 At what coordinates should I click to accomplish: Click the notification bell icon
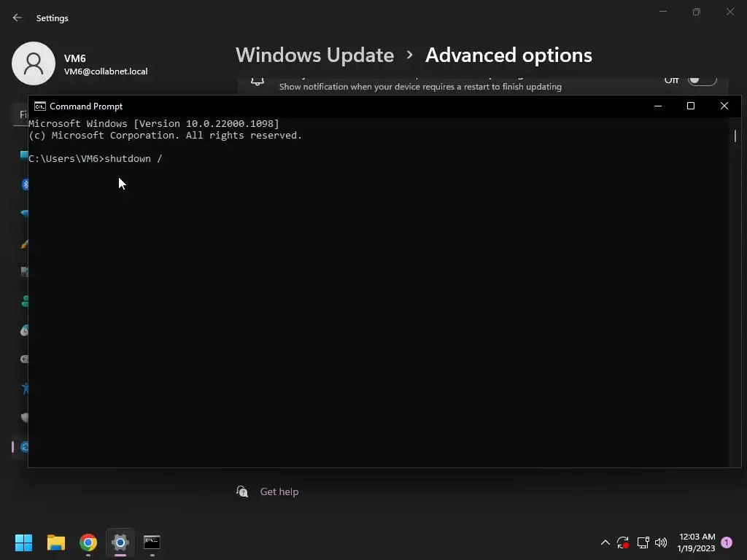tap(258, 81)
